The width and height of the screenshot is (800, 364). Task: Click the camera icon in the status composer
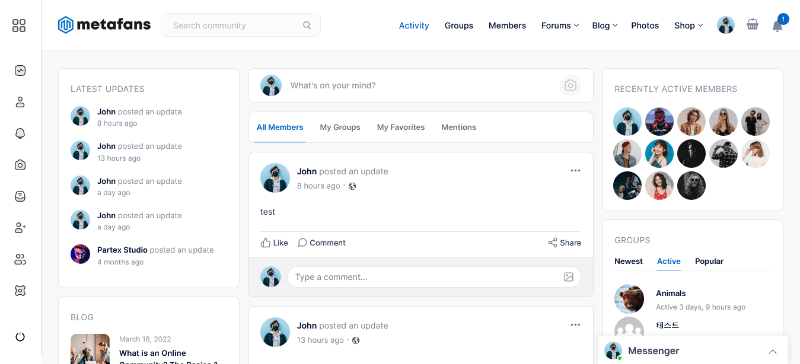pos(570,85)
